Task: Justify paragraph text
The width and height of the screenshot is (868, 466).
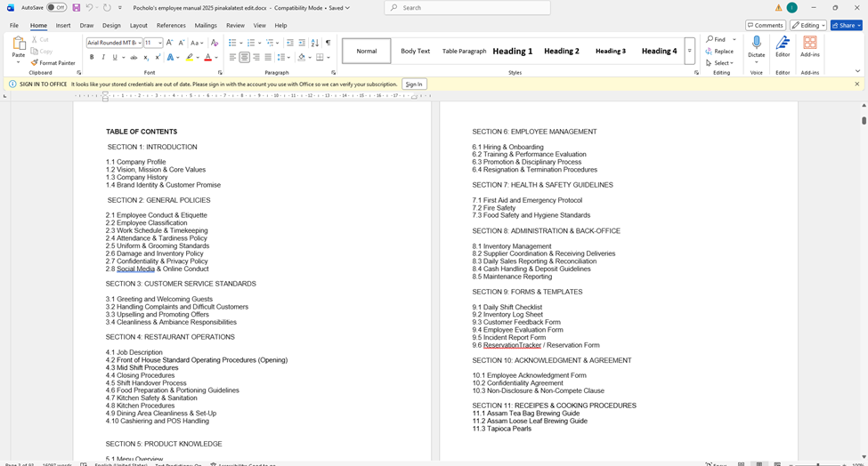Action: click(x=268, y=58)
